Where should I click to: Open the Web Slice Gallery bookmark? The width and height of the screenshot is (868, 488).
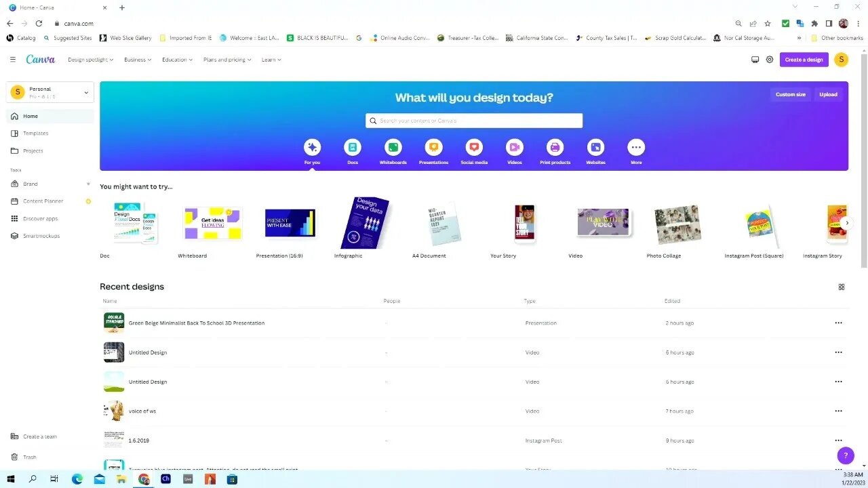point(125,38)
